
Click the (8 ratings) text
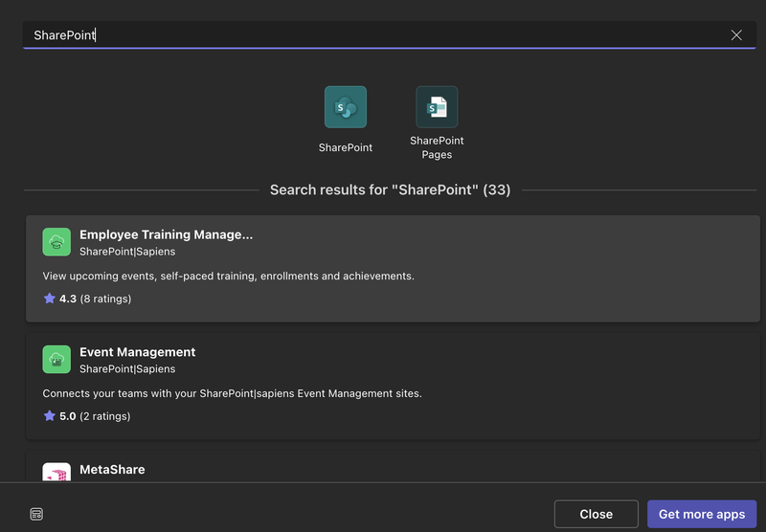pos(105,299)
